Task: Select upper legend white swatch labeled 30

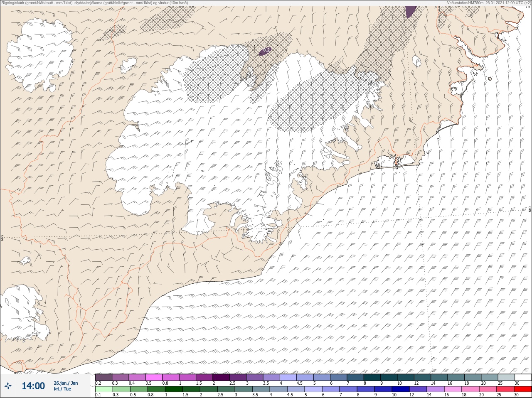Action: (523, 377)
